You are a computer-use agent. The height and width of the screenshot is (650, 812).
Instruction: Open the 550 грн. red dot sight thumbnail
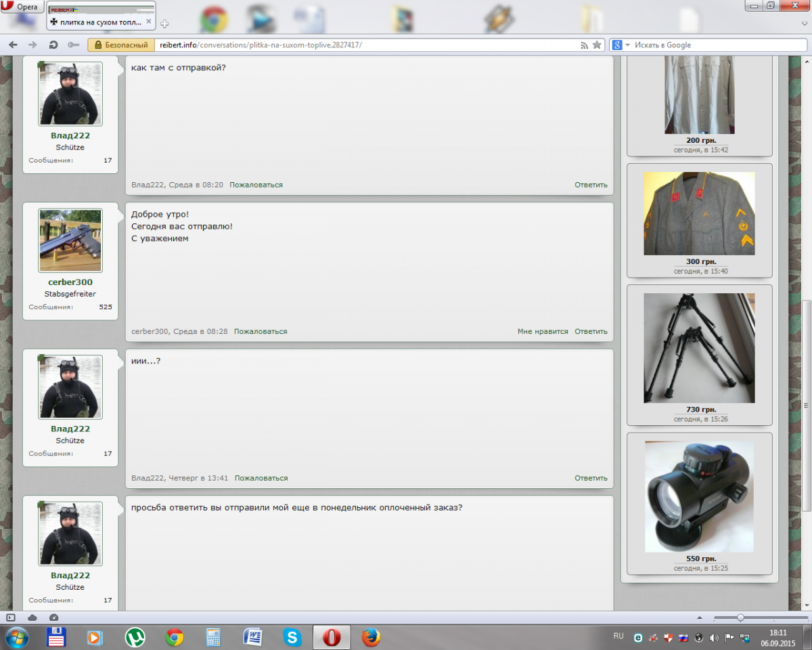point(699,496)
